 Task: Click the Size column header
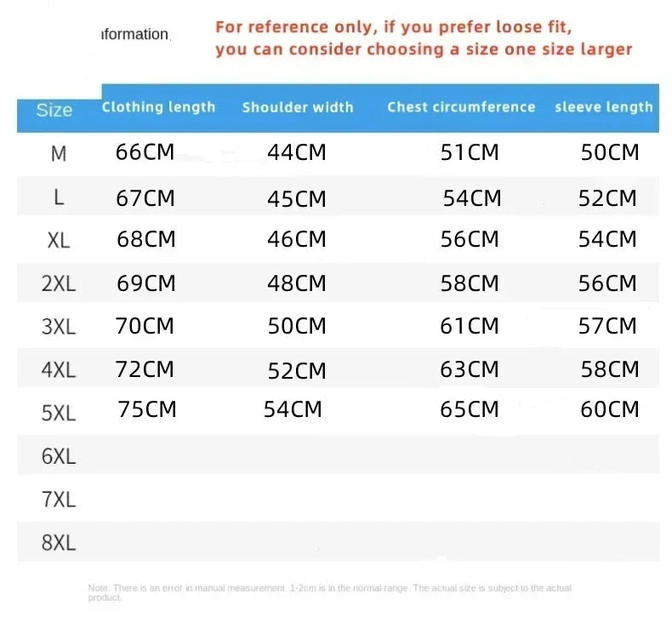click(54, 110)
